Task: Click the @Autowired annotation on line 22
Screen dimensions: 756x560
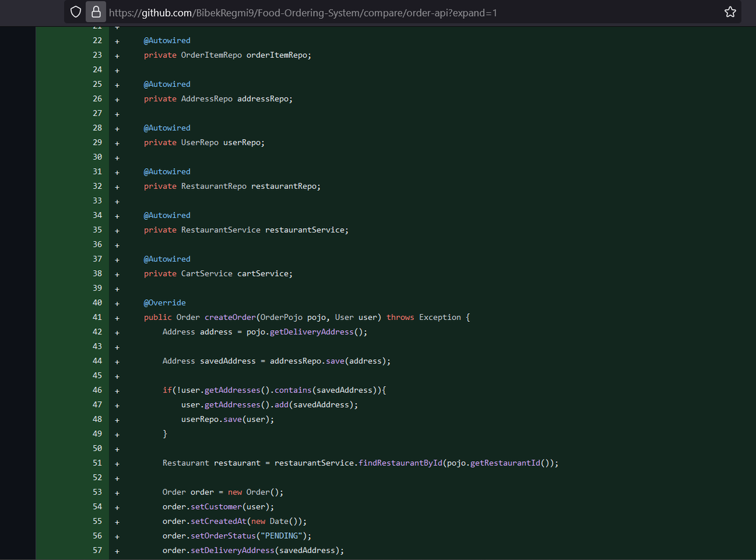Action: point(167,40)
